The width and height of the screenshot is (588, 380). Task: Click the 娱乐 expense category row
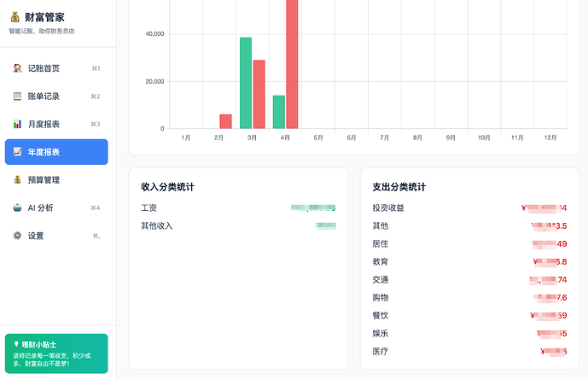[469, 334]
